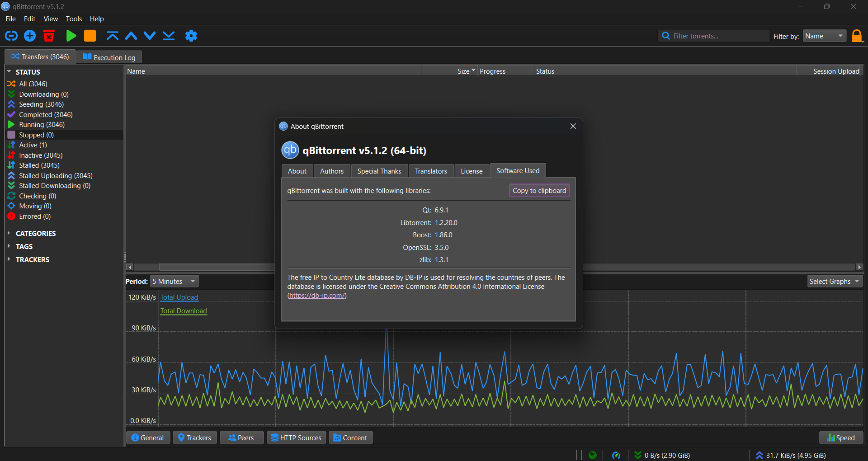Open the Tools menu

click(x=74, y=19)
